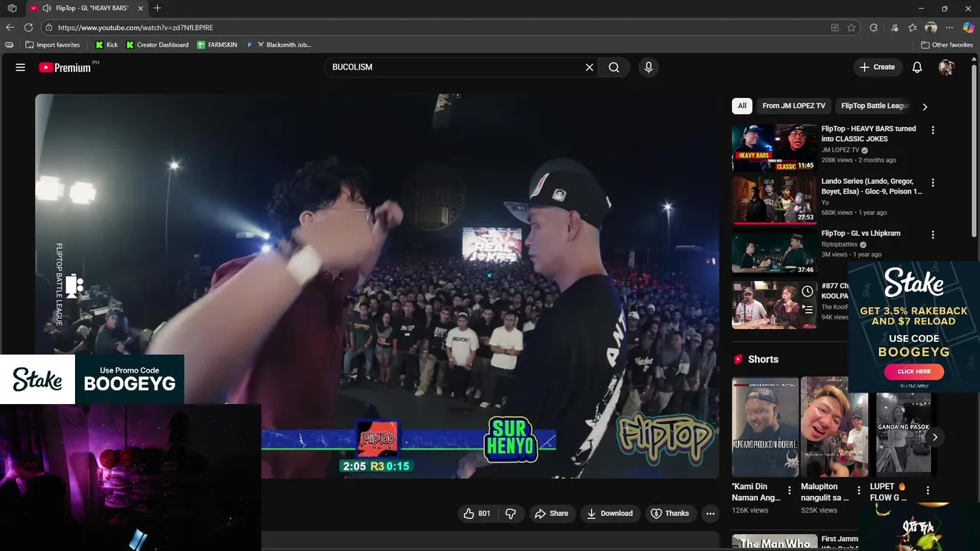Dislike the video with thumbs-down
Image resolution: width=980 pixels, height=551 pixels.
511,514
